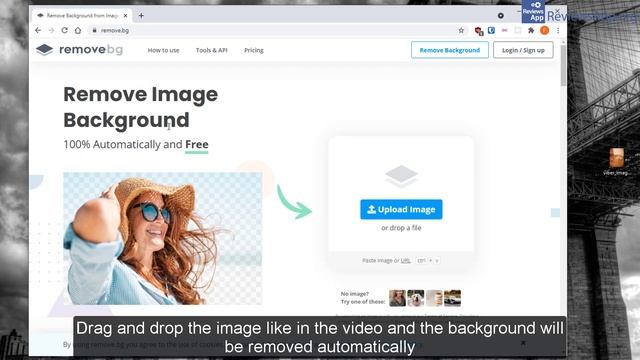
Task: Bookmark this page with the star
Action: pos(461,30)
